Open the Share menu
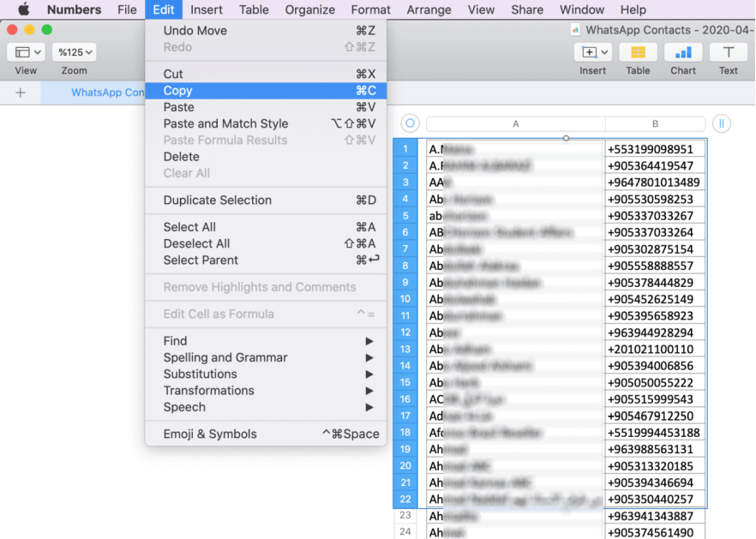This screenshot has height=539, width=756. (x=527, y=9)
